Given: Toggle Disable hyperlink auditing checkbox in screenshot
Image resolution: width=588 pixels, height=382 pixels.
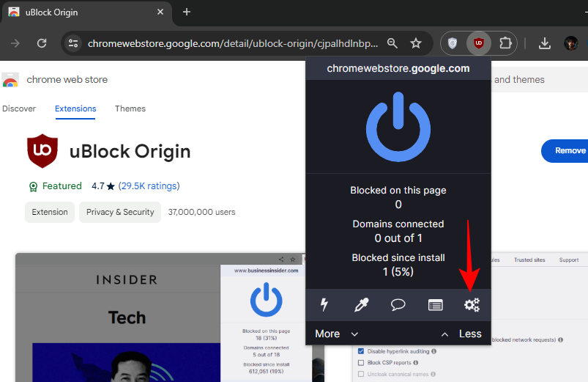Looking at the screenshot, I should [361, 351].
